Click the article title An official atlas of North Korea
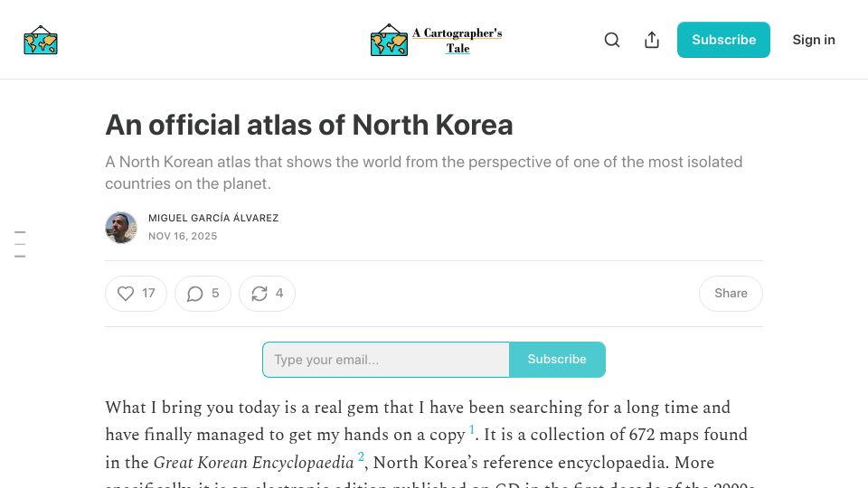The height and width of the screenshot is (488, 868). 309,125
